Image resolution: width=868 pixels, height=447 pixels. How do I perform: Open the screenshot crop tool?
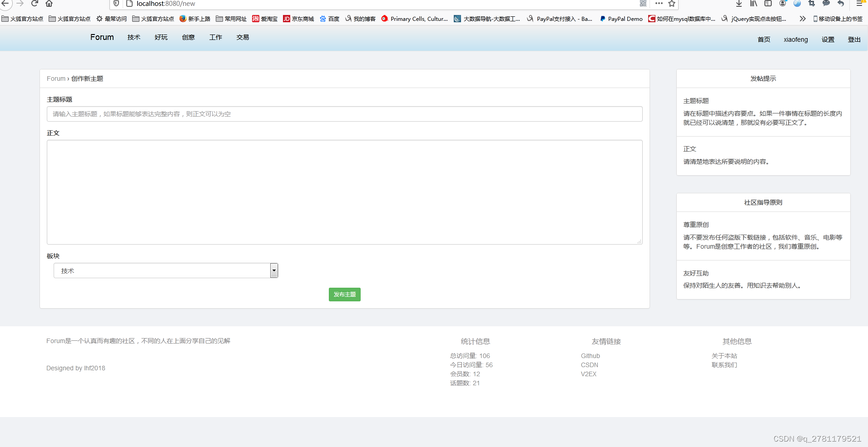(812, 4)
